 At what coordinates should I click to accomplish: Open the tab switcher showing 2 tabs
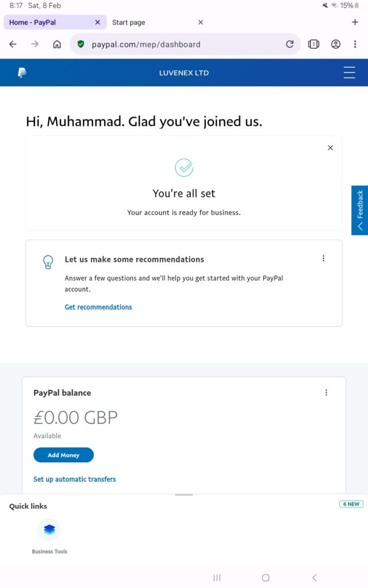(313, 44)
